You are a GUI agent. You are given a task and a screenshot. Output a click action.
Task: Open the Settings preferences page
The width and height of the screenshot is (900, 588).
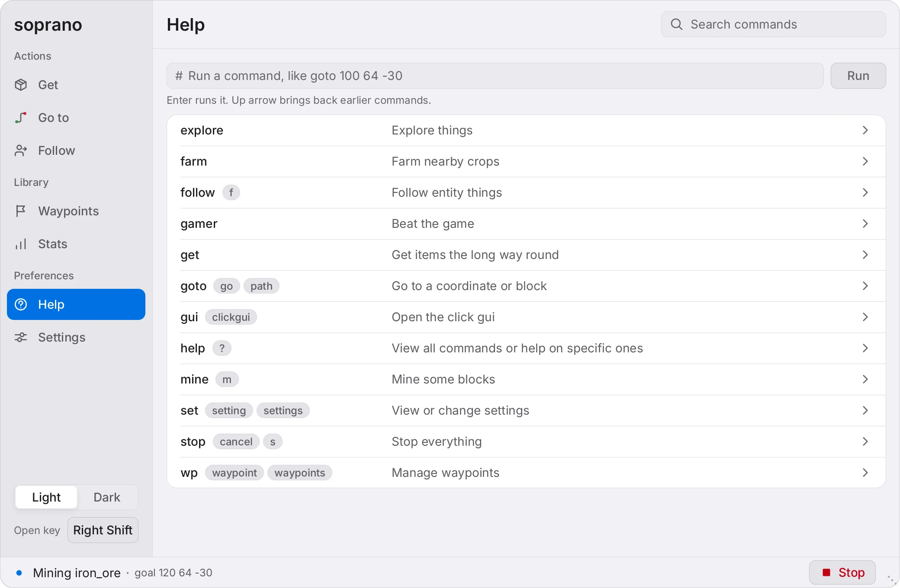click(76, 337)
